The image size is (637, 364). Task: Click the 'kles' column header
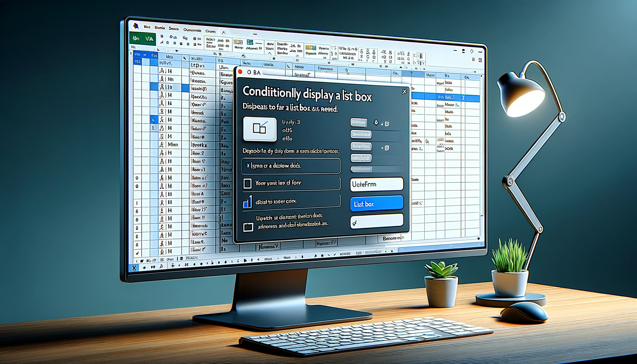point(170,57)
